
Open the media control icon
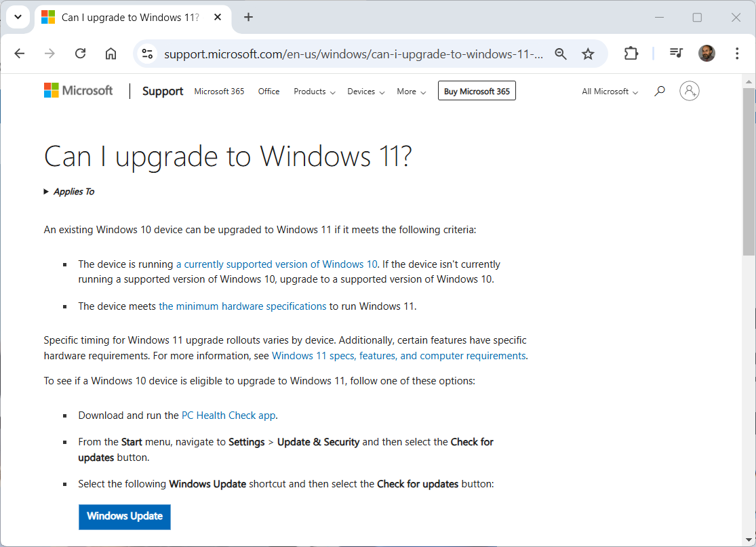675,54
